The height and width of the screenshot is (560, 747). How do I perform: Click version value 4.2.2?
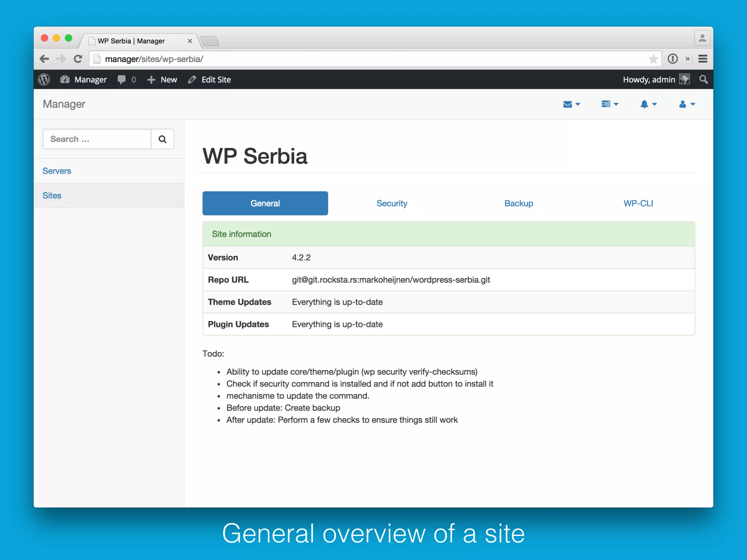(301, 257)
